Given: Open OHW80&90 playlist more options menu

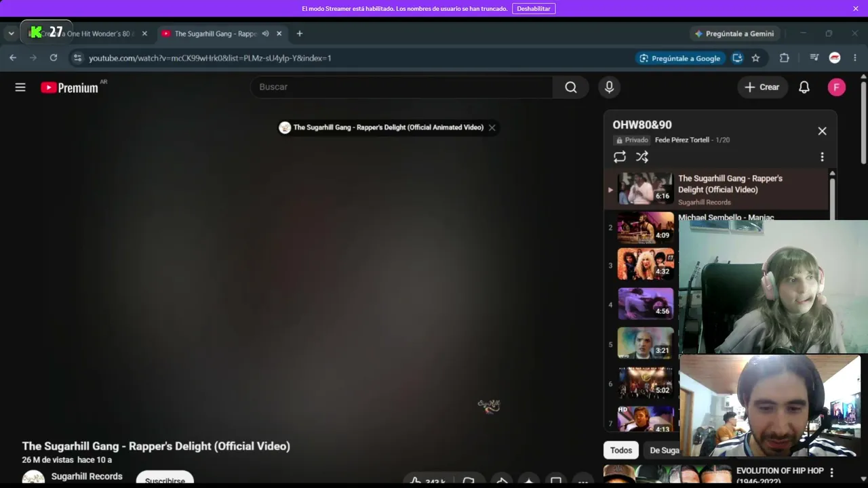Looking at the screenshot, I should (822, 157).
